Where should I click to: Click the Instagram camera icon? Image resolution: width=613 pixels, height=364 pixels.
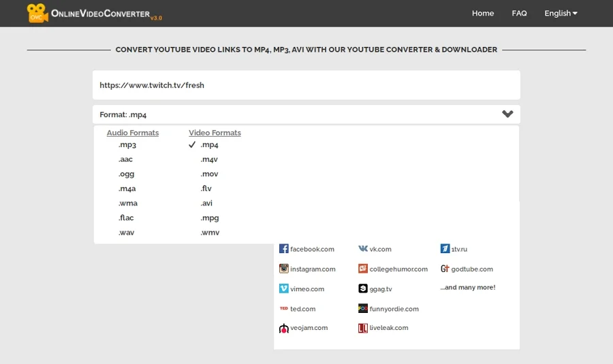click(284, 269)
